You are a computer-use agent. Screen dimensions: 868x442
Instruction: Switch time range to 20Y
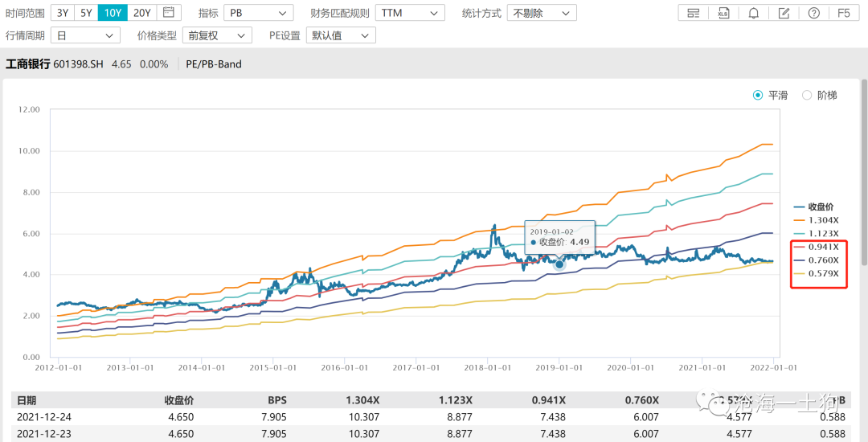click(142, 12)
